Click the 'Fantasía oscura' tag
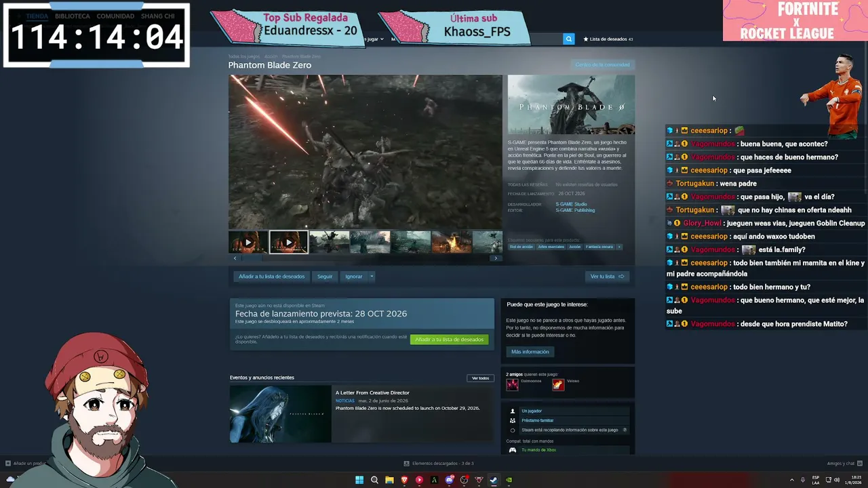 click(x=599, y=247)
